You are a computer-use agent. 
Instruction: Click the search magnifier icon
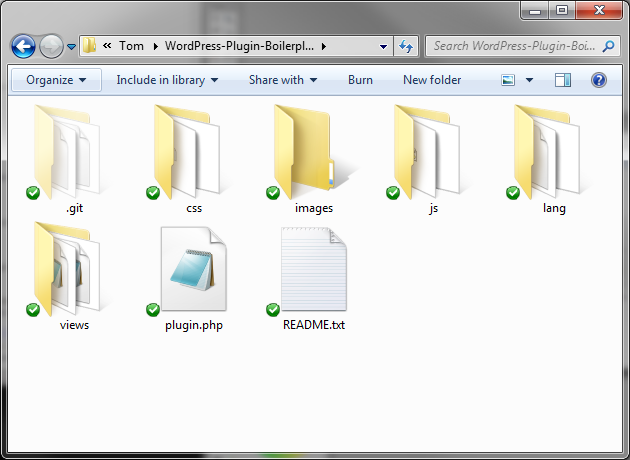click(x=609, y=46)
